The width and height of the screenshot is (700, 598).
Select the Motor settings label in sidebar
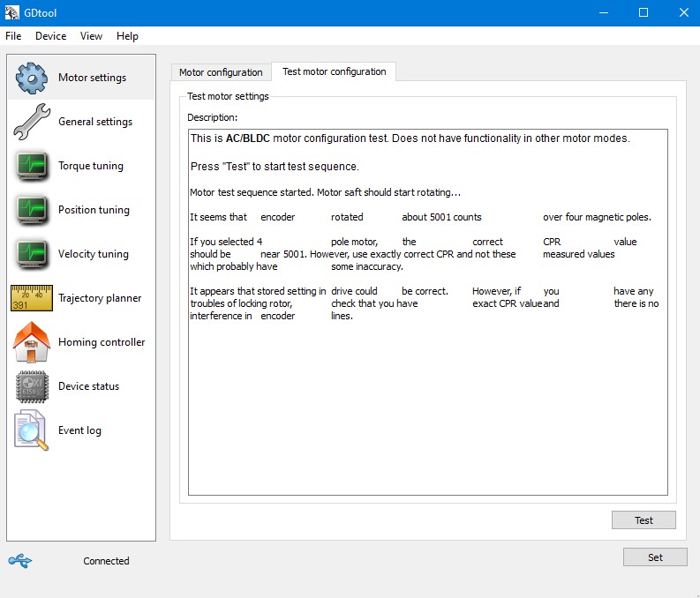93,78
